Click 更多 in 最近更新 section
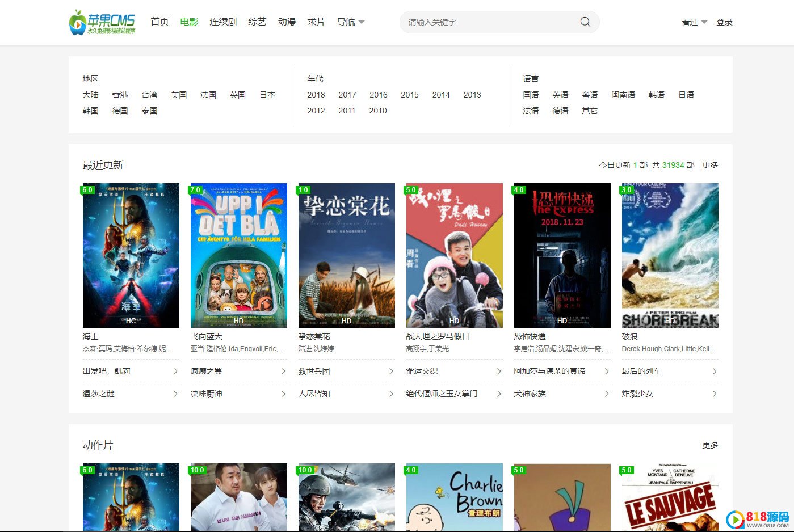 pyautogui.click(x=710, y=165)
